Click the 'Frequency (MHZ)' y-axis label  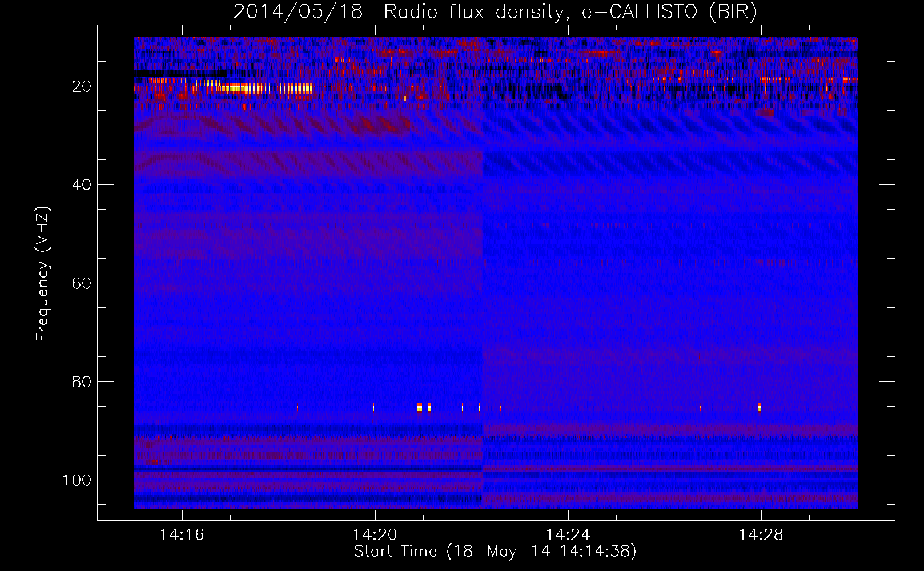pos(43,274)
